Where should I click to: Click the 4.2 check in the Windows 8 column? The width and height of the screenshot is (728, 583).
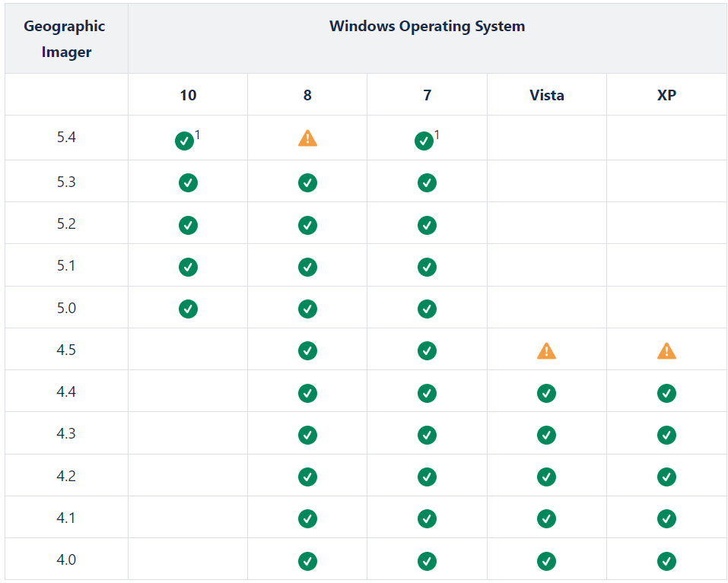307,477
